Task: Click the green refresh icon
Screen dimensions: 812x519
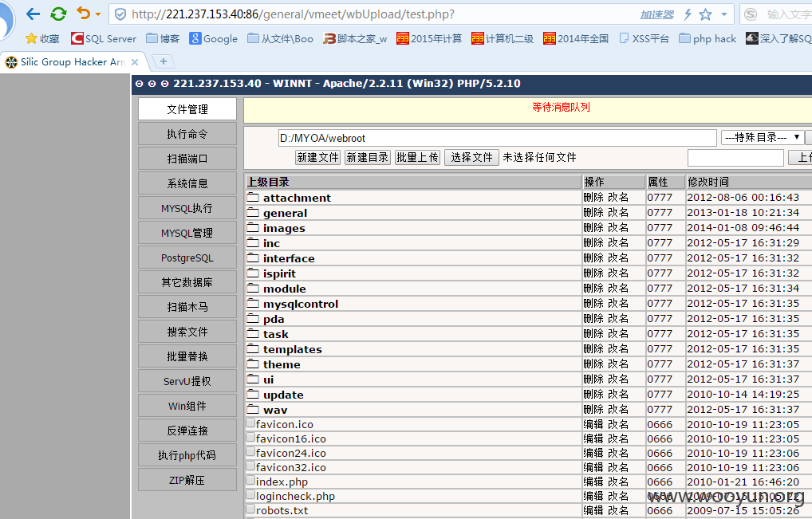Action: 58,14
